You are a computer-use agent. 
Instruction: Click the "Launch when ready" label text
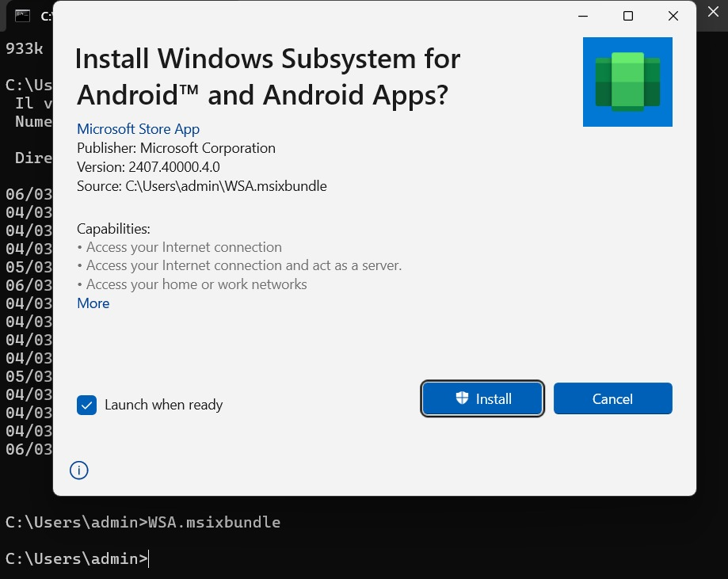pyautogui.click(x=163, y=405)
